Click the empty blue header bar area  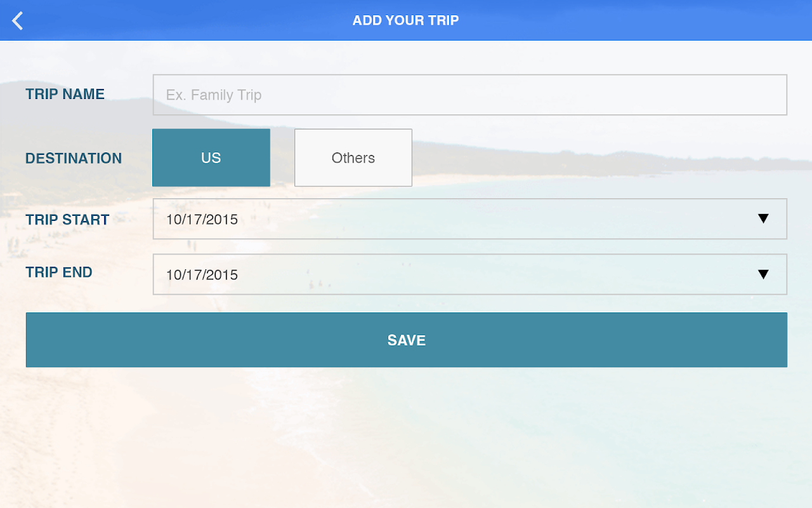pos(634,20)
